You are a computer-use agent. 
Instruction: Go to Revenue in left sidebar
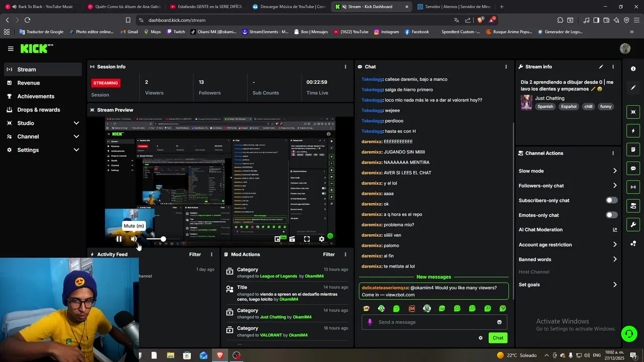[x=43, y=83]
